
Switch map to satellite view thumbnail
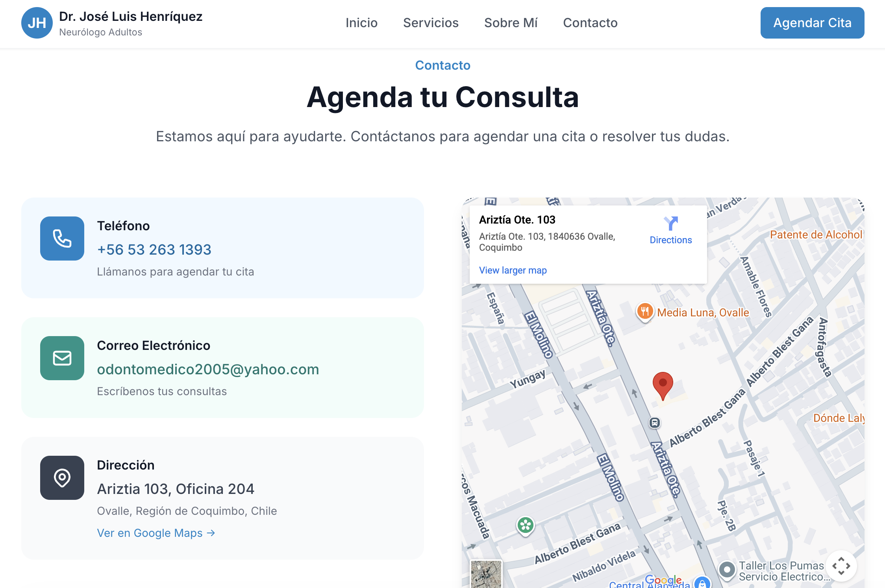pyautogui.click(x=486, y=574)
